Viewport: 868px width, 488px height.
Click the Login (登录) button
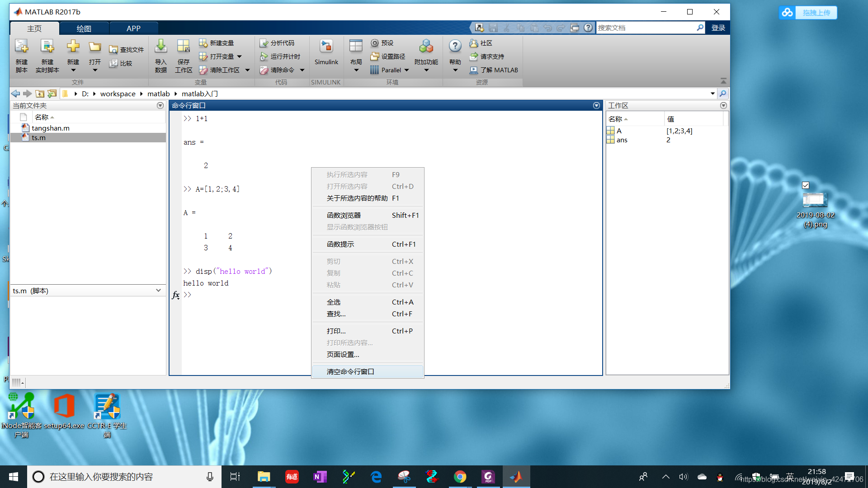coord(718,28)
